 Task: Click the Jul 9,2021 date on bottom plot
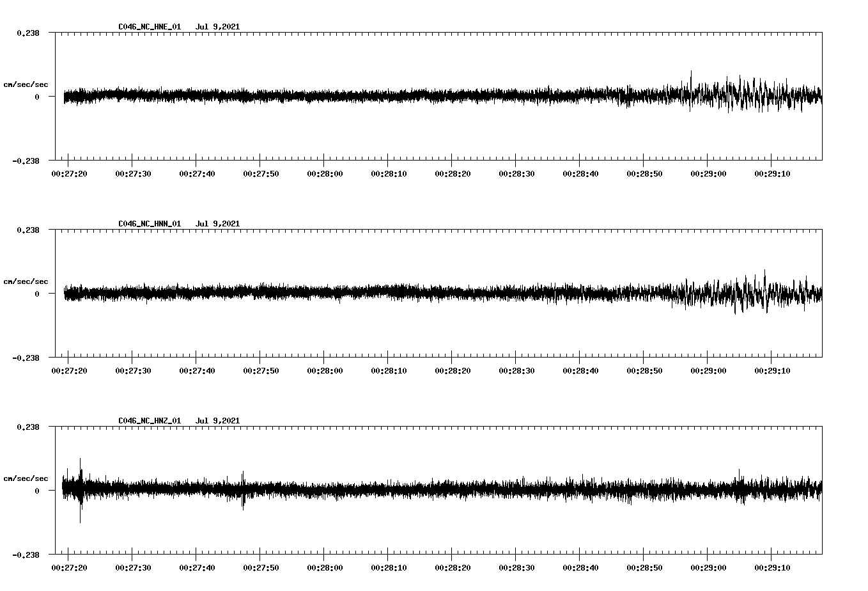[218, 421]
